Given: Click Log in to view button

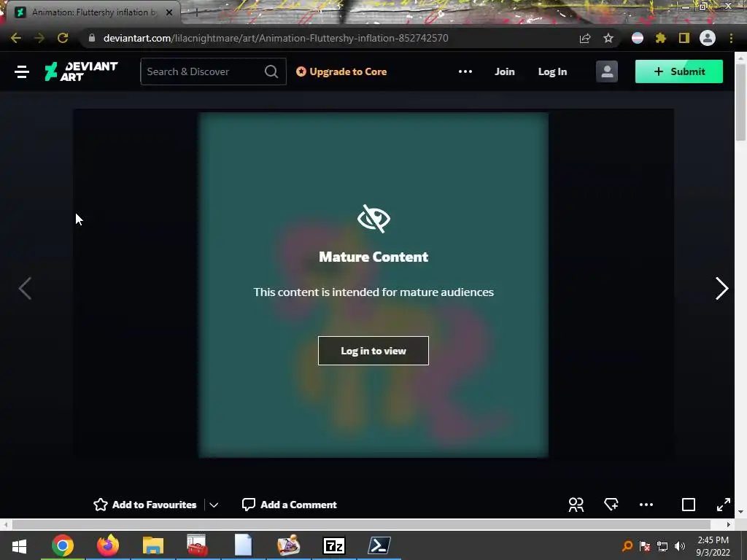Looking at the screenshot, I should [x=373, y=351].
